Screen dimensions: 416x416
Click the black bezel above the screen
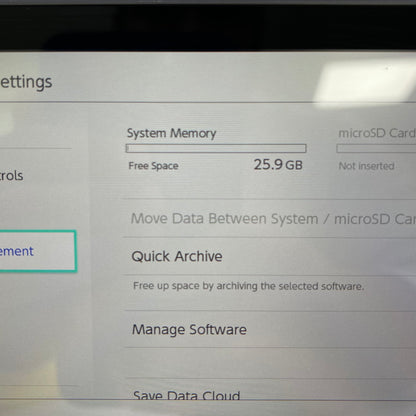[208, 27]
